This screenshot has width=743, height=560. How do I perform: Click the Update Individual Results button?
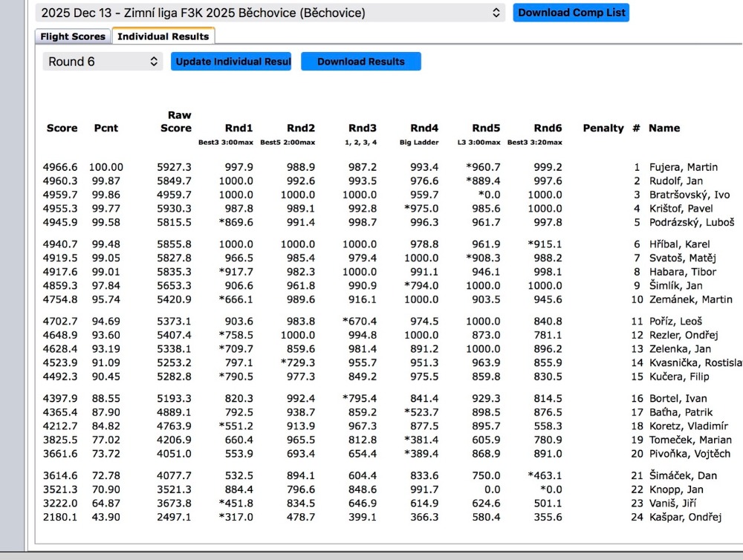pyautogui.click(x=231, y=62)
